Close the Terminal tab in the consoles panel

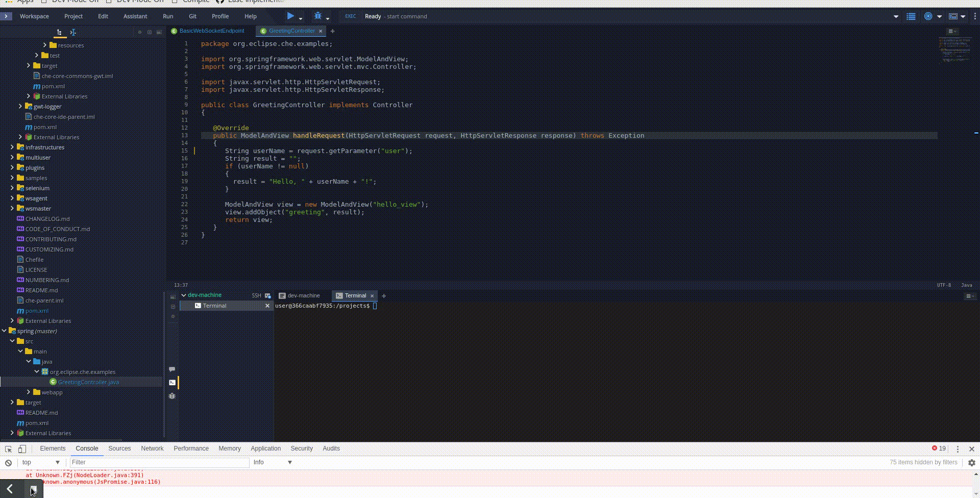[372, 296]
